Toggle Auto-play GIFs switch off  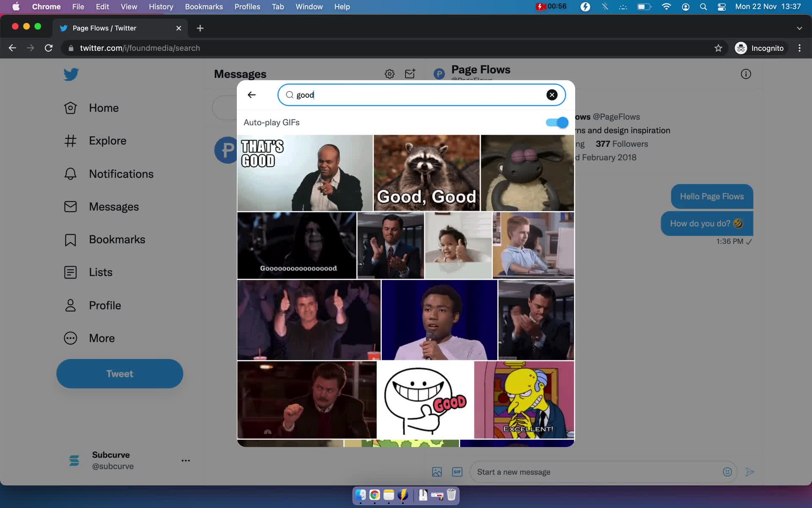click(x=556, y=122)
